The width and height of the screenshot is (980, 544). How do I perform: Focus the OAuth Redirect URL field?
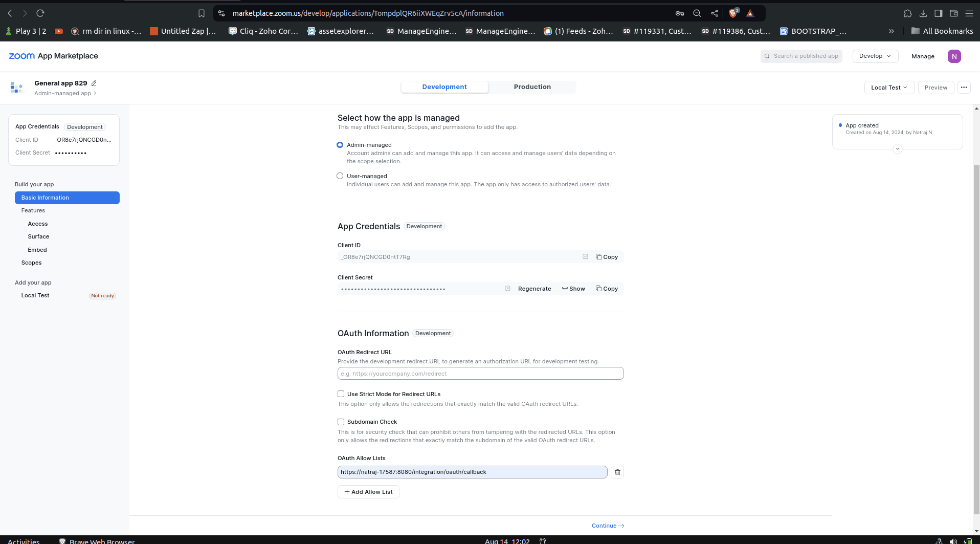[480, 374]
